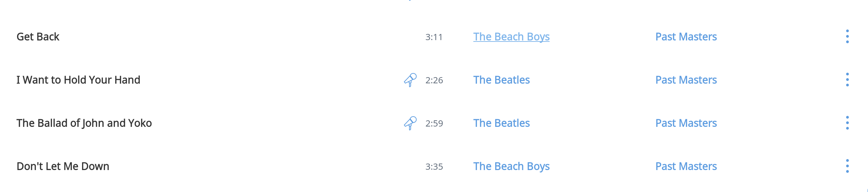Image resolution: width=868 pixels, height=192 pixels.
Task: Open three-dot menu for I Want to Hold Your Hand
Action: (847, 80)
